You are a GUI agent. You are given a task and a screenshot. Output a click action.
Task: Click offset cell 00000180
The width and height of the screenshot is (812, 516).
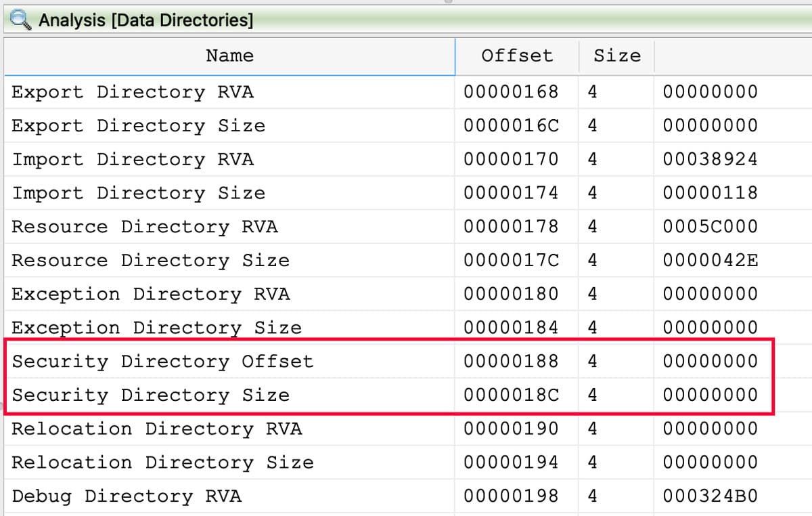511,294
